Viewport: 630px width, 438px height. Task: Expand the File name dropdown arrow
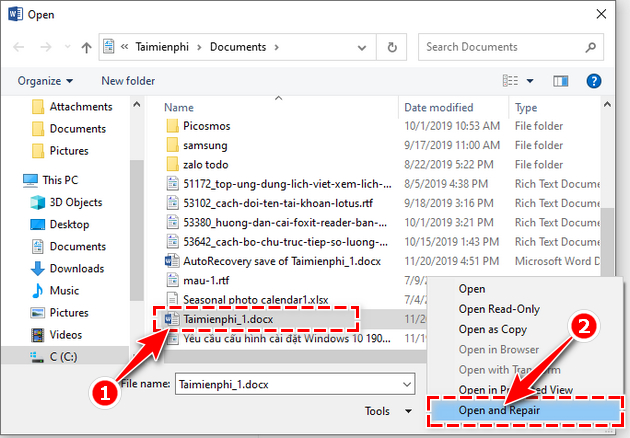coord(407,385)
